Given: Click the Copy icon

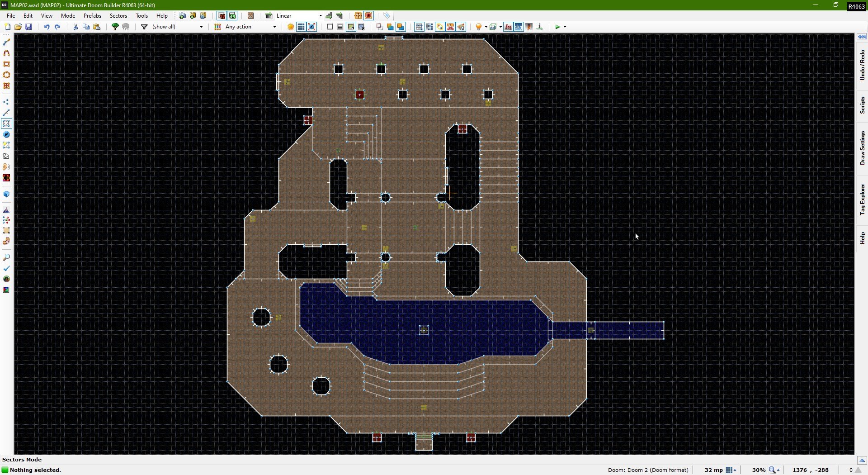Looking at the screenshot, I should (x=86, y=27).
